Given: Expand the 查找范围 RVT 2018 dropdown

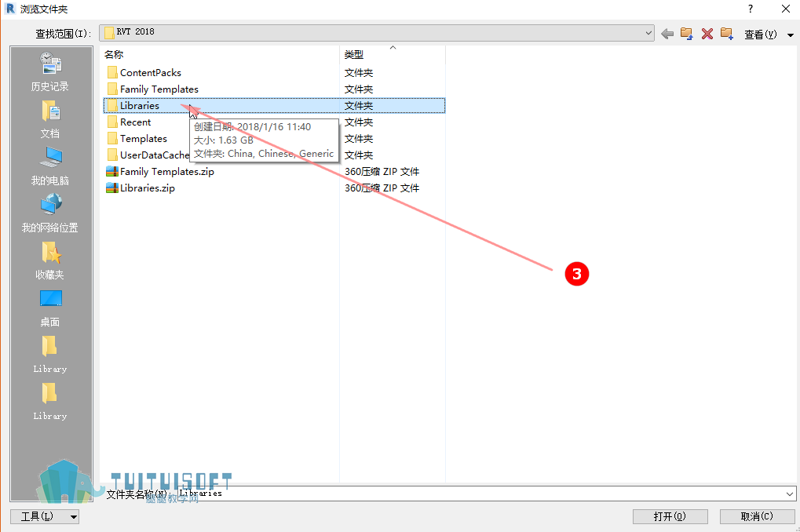Looking at the screenshot, I should click(648, 33).
